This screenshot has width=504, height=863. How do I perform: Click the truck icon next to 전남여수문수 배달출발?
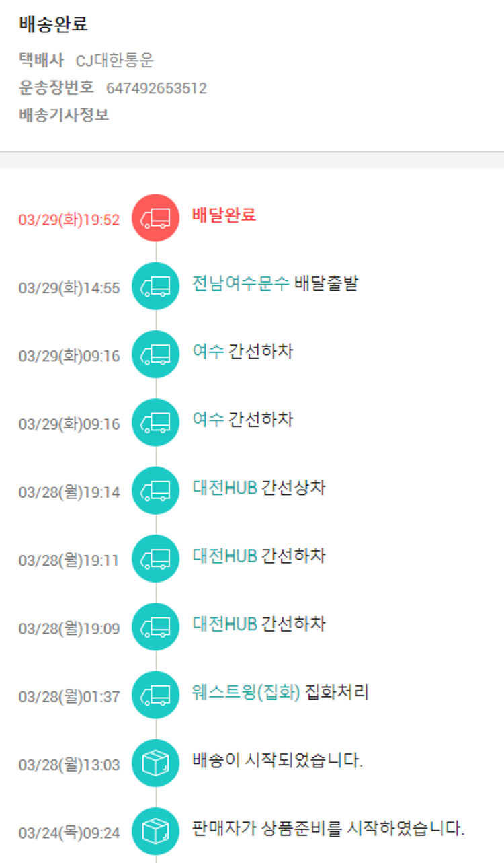pyautogui.click(x=155, y=287)
